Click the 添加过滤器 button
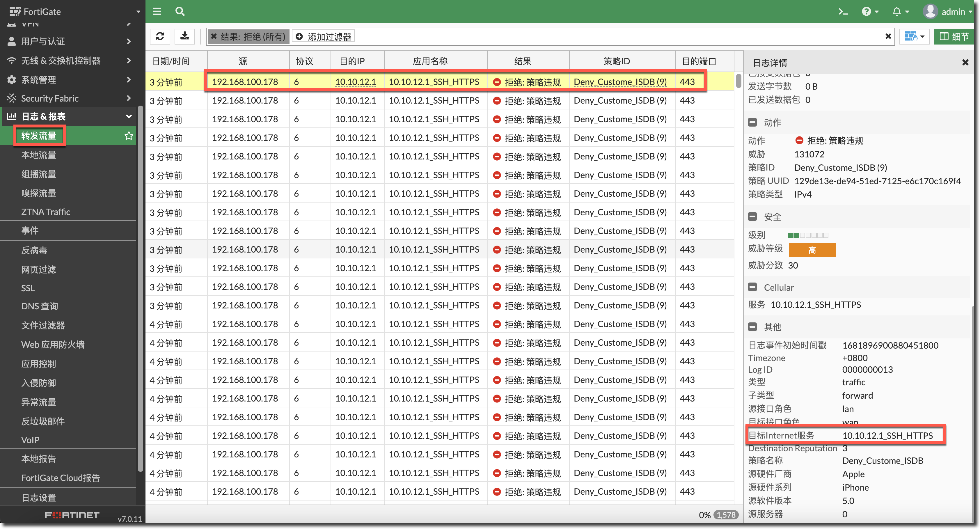The image size is (980, 529). (324, 37)
